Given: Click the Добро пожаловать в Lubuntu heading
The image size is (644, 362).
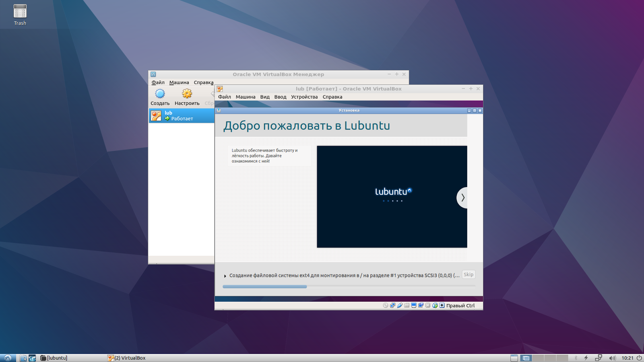Looking at the screenshot, I should coord(307,125).
